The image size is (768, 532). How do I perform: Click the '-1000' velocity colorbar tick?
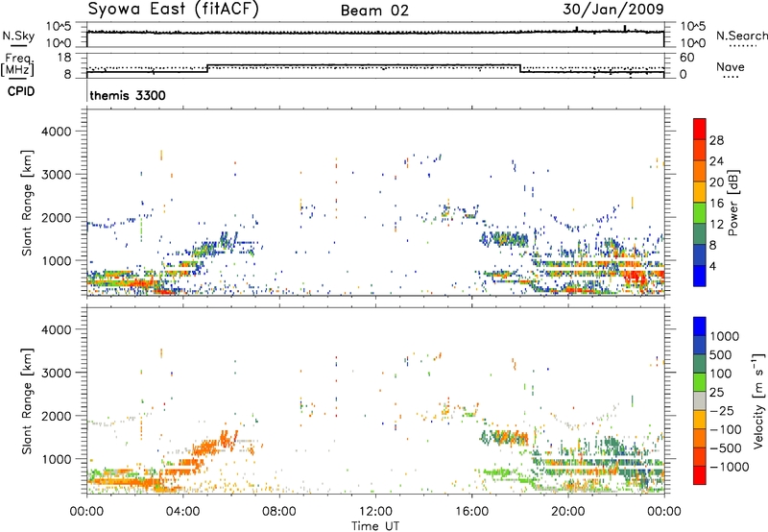pyautogui.click(x=730, y=467)
